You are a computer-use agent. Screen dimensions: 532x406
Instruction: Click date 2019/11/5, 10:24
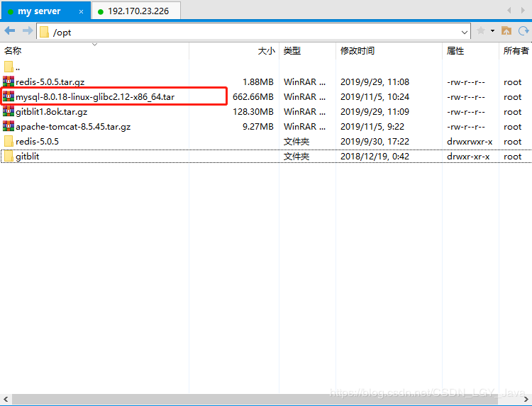pos(375,97)
